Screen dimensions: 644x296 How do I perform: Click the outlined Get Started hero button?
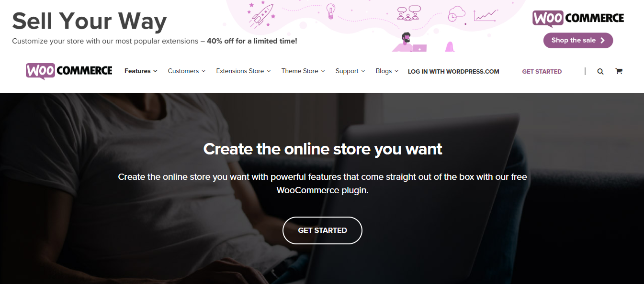[322, 230]
